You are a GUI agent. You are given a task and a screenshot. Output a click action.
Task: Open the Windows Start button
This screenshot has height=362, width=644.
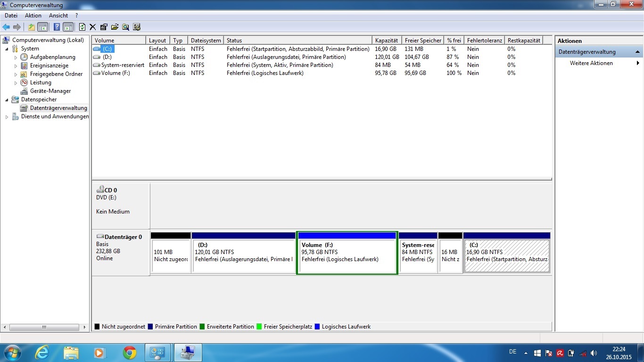click(13, 353)
